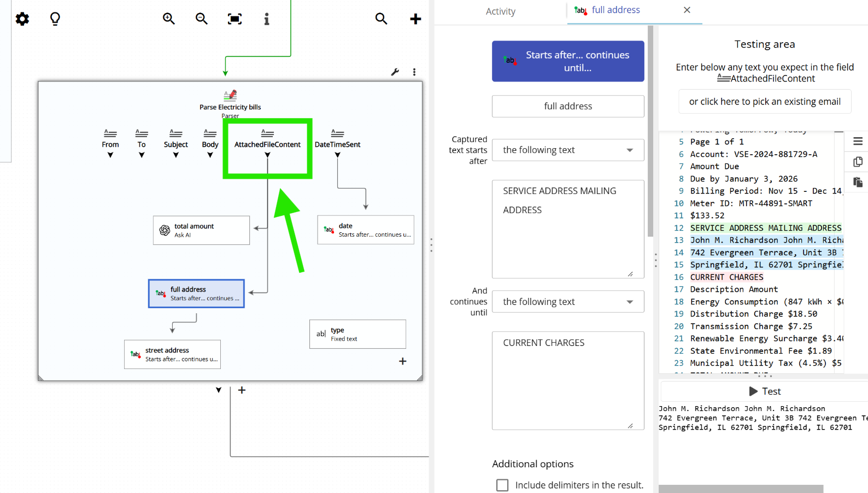Close the full address tab
The width and height of the screenshot is (868, 493).
[687, 10]
